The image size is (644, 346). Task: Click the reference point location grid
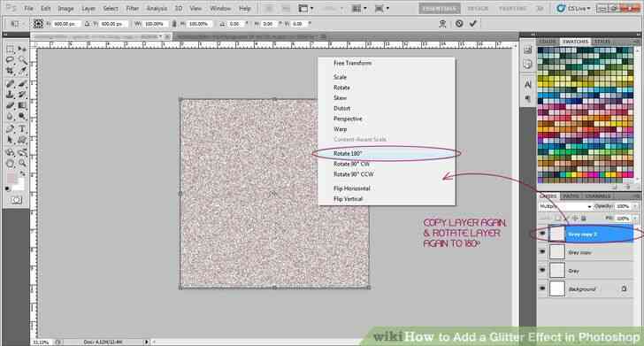click(x=38, y=24)
